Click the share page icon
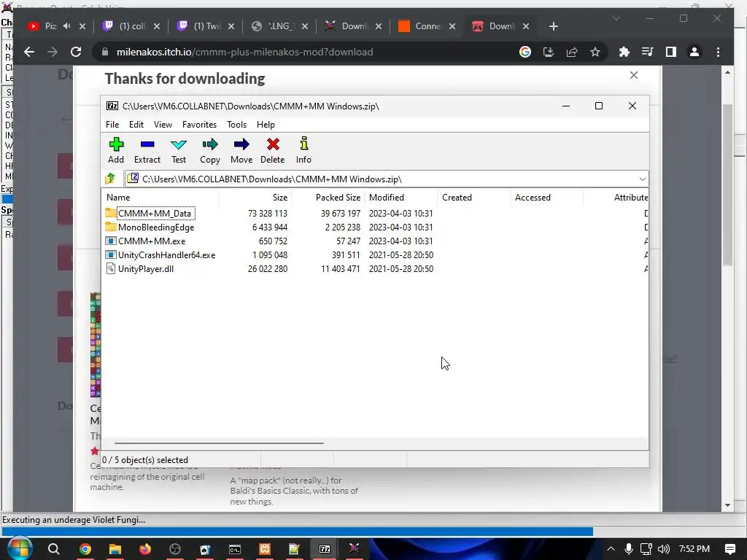The width and height of the screenshot is (747, 560). 572,52
